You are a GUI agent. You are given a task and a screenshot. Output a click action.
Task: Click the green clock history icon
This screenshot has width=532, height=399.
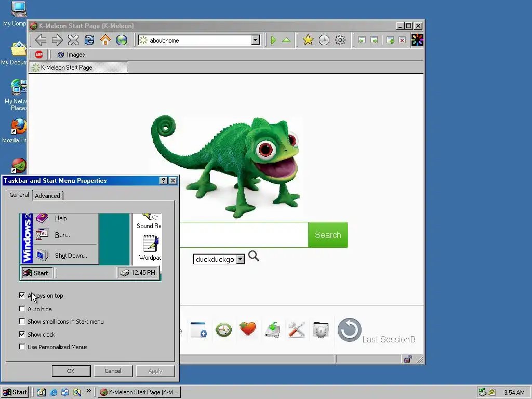[223, 330]
